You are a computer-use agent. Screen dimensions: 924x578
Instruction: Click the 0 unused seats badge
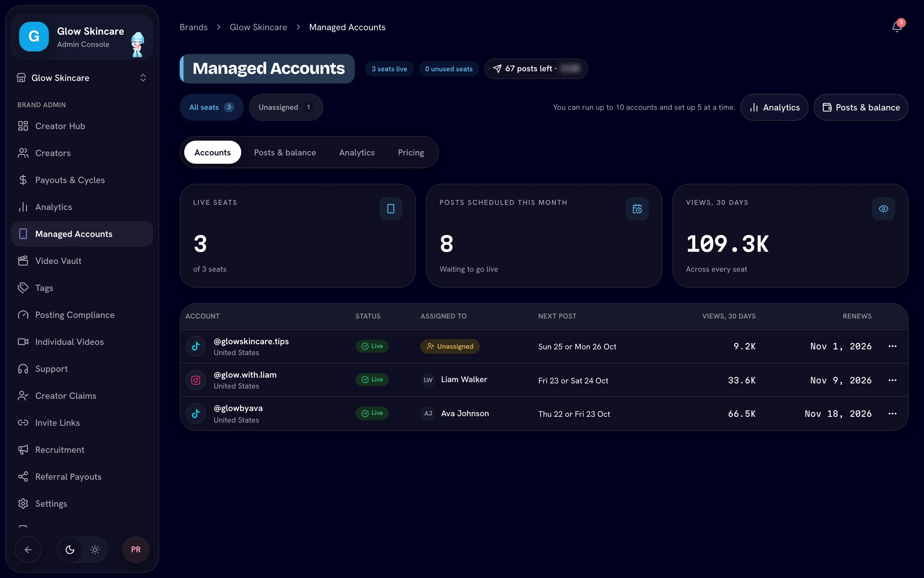click(449, 69)
